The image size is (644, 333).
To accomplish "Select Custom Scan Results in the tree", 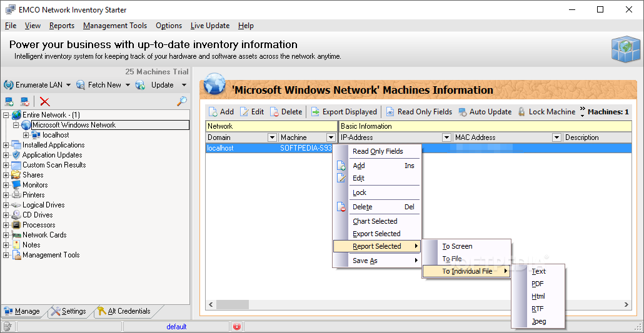I will [x=54, y=165].
